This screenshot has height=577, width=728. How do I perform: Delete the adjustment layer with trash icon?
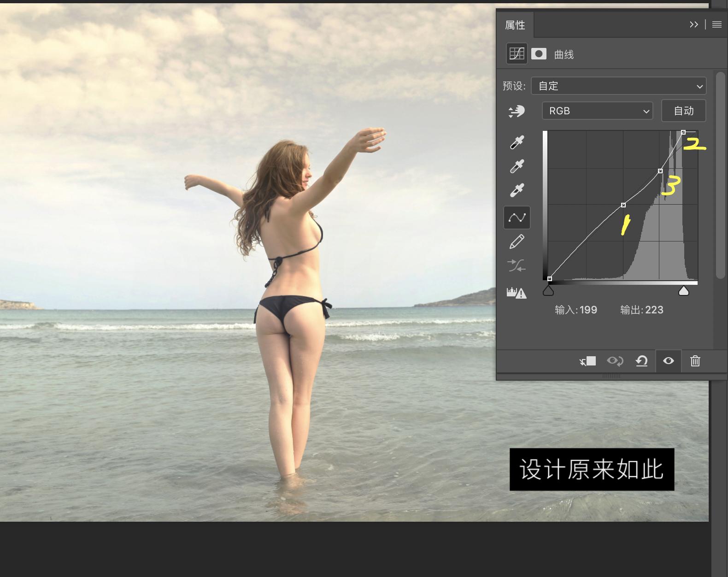click(x=695, y=361)
